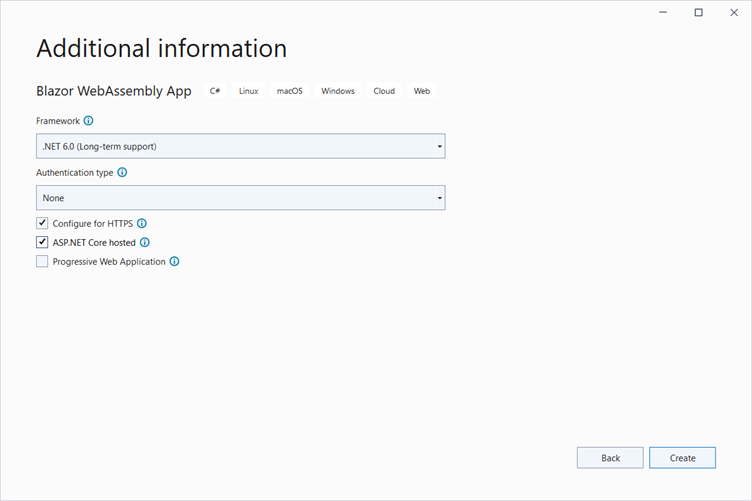Image resolution: width=752 pixels, height=501 pixels.
Task: Maximize the dialog window
Action: (x=698, y=13)
